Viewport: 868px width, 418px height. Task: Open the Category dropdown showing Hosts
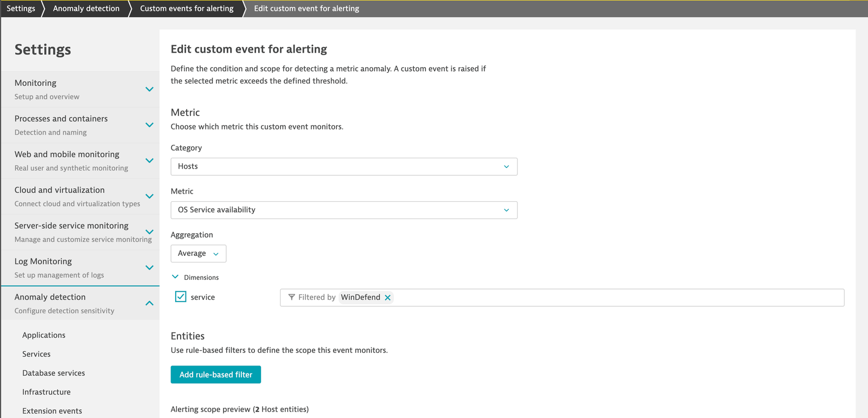point(344,166)
